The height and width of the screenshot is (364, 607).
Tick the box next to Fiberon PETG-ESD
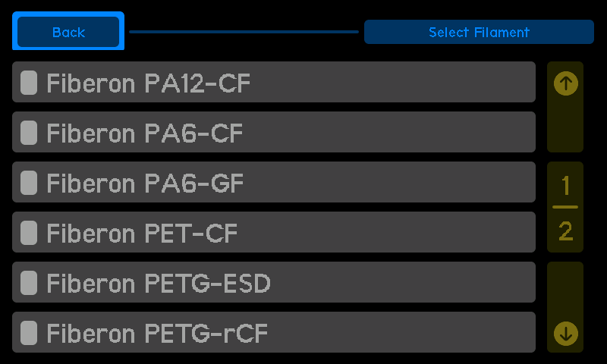point(29,282)
